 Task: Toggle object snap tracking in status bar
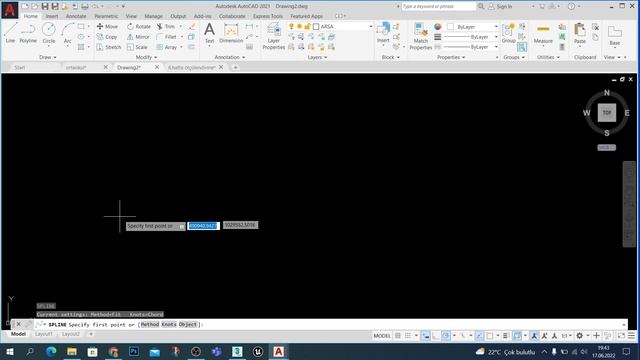point(479,336)
